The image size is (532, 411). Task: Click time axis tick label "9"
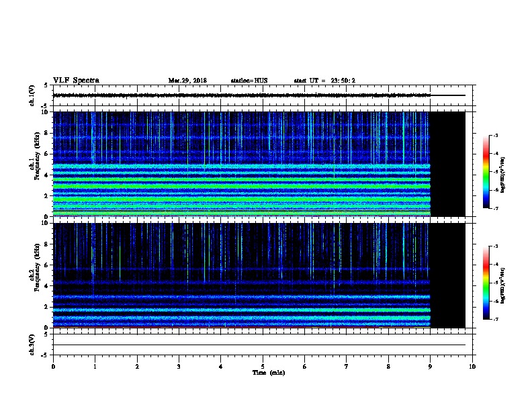tap(430, 367)
